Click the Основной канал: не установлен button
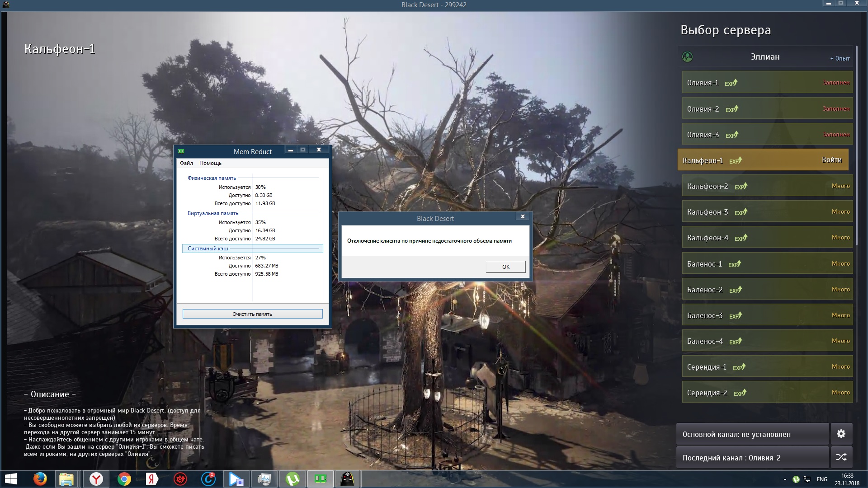 coord(752,434)
